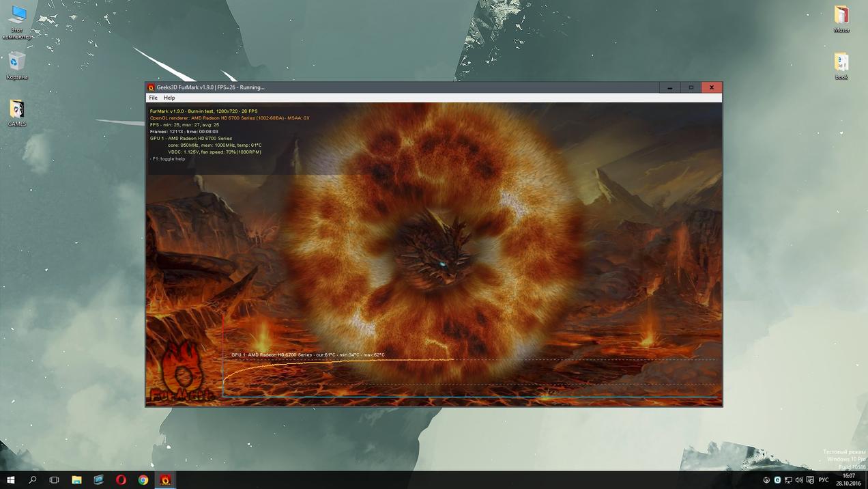The height and width of the screenshot is (489, 868).
Task: Open the File menu in FurMark
Action: [154, 98]
